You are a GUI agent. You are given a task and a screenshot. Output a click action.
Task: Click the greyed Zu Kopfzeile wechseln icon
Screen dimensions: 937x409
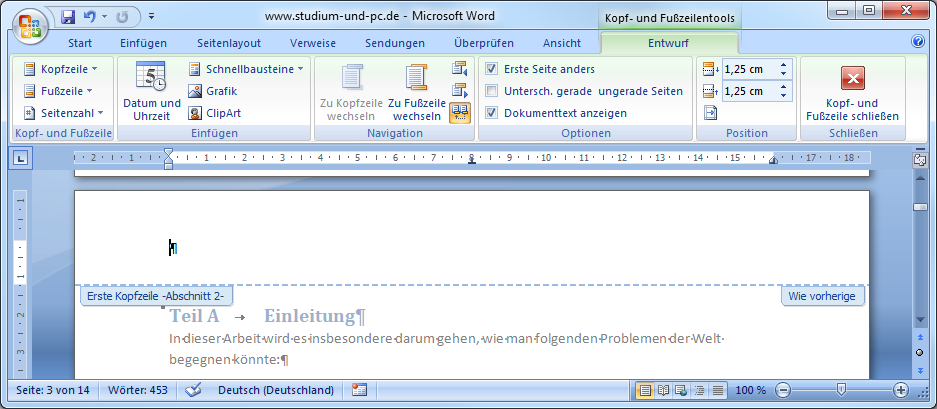pos(351,91)
